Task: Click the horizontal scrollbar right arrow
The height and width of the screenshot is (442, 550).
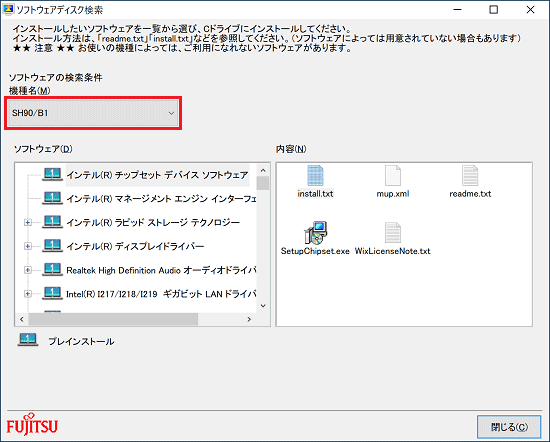Action: pos(249,319)
